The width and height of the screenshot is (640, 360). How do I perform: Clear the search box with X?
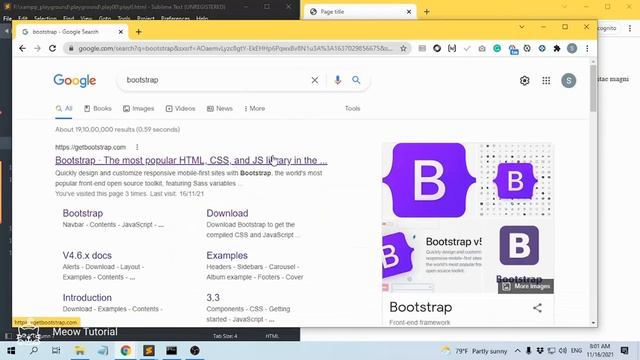click(315, 80)
